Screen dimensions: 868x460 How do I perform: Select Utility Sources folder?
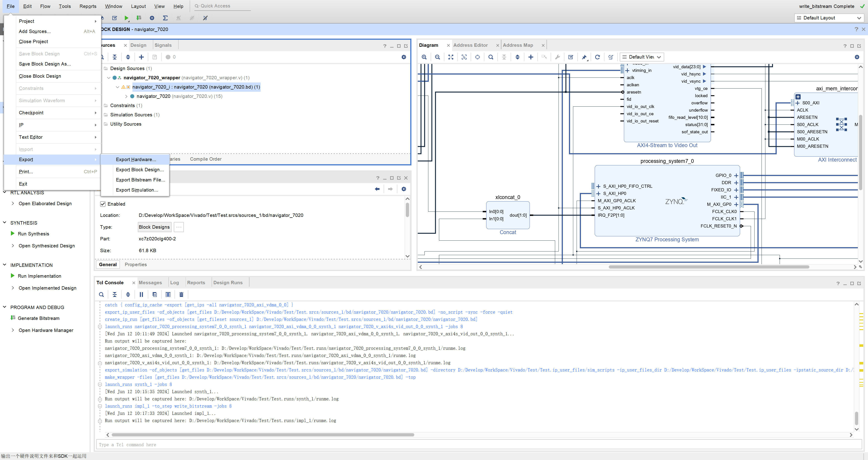click(x=126, y=124)
